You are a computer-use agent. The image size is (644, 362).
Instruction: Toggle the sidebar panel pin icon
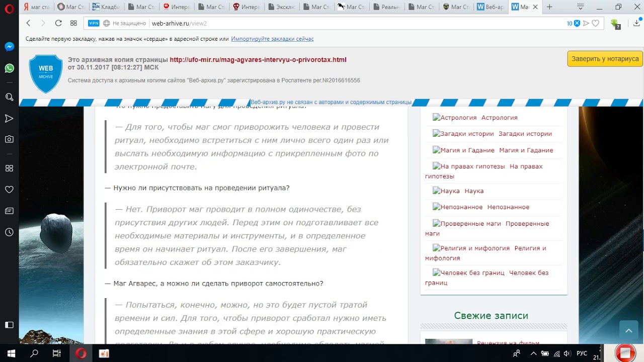[x=9, y=325]
